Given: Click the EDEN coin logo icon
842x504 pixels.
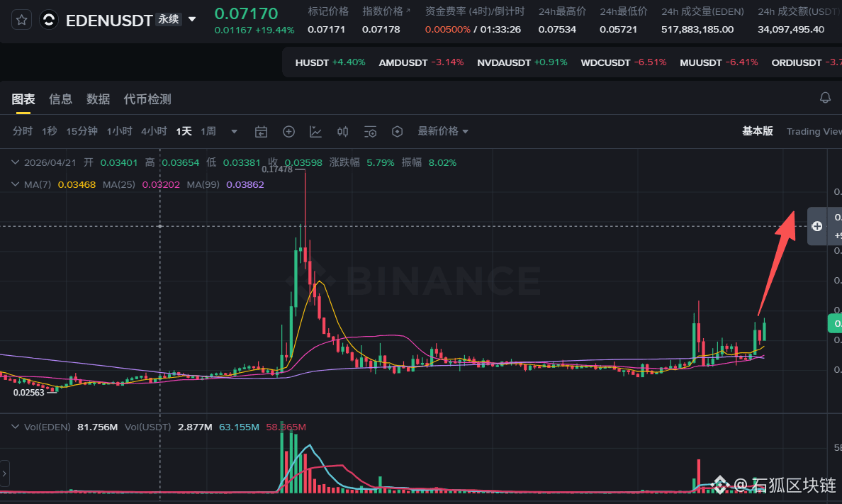Looking at the screenshot, I should point(49,20).
